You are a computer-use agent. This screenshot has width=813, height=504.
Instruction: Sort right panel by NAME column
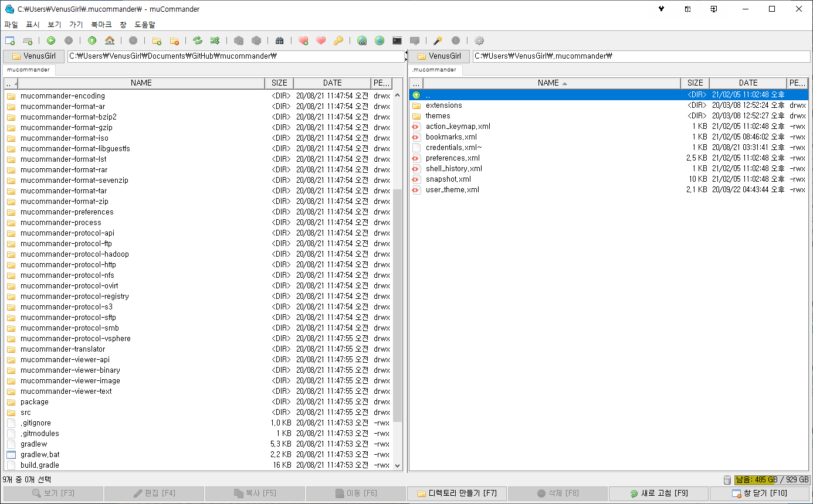click(551, 83)
